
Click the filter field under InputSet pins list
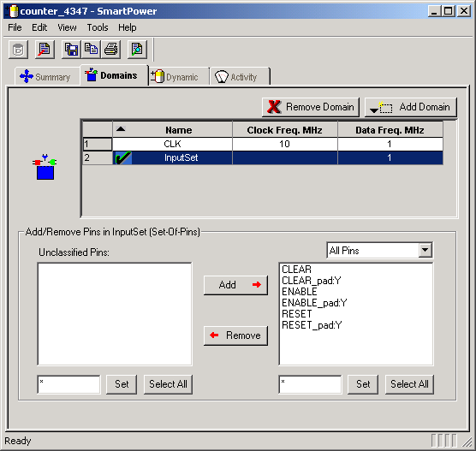[x=310, y=384]
